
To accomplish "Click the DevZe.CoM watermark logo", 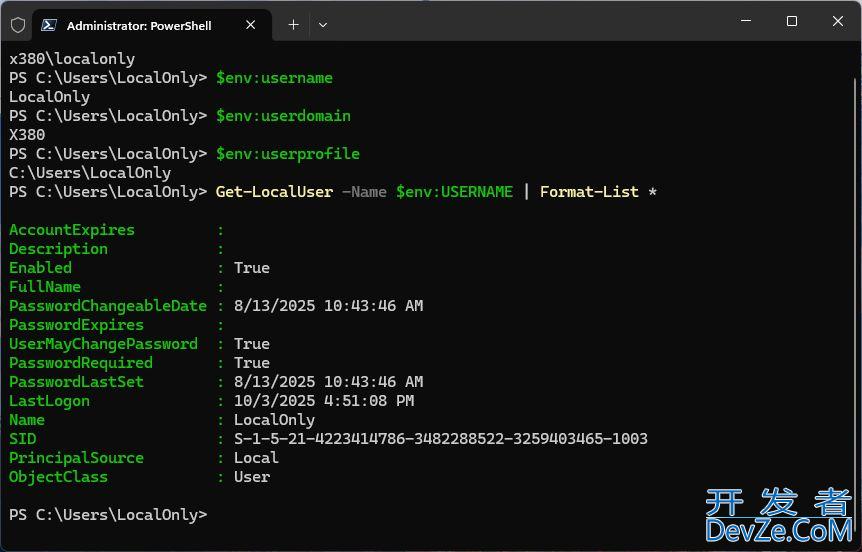I will point(778,515).
